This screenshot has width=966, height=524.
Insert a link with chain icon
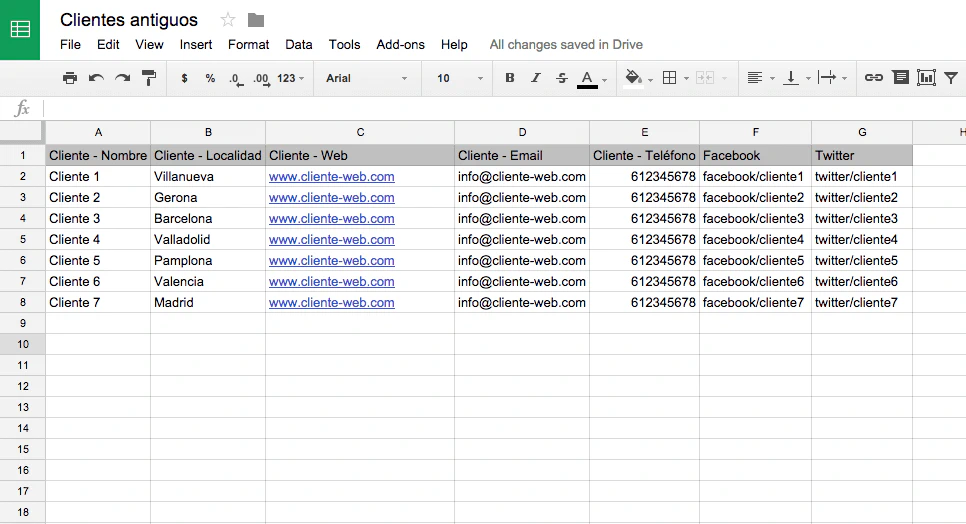pyautogui.click(x=873, y=78)
